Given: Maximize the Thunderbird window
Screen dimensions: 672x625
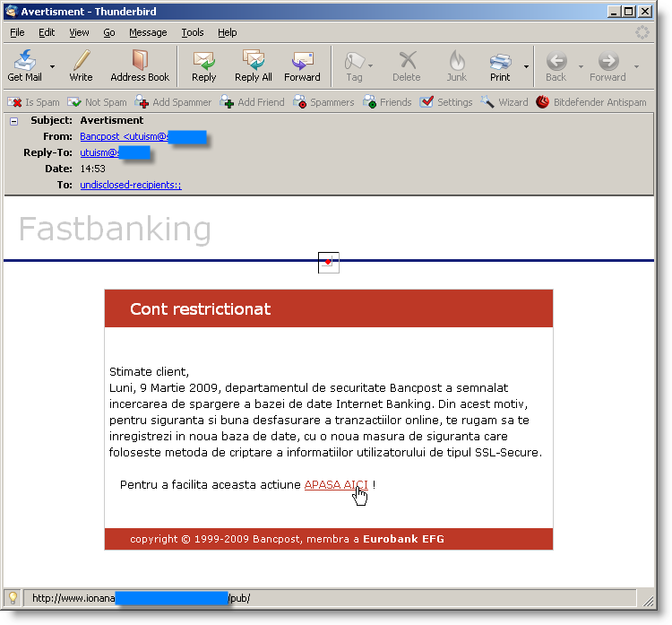Looking at the screenshot, I should coord(629,12).
